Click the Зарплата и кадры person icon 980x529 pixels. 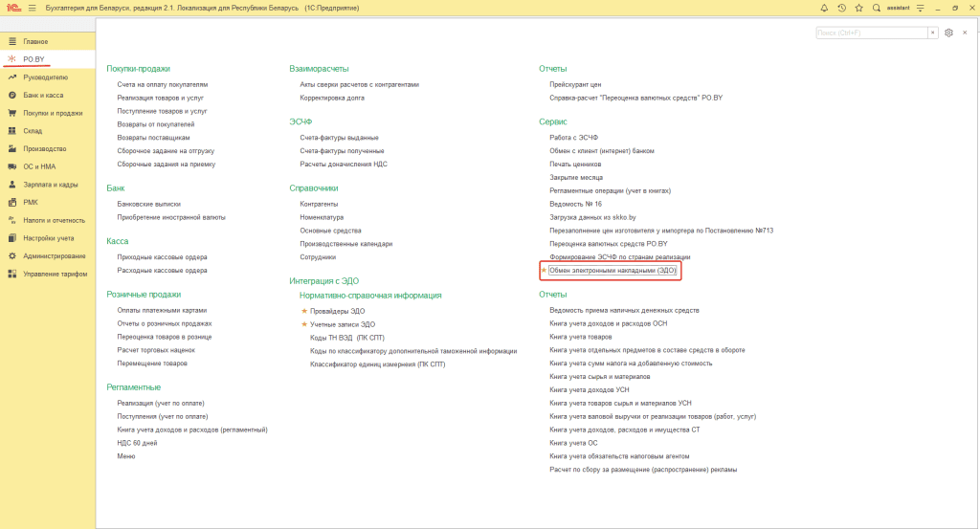point(11,185)
